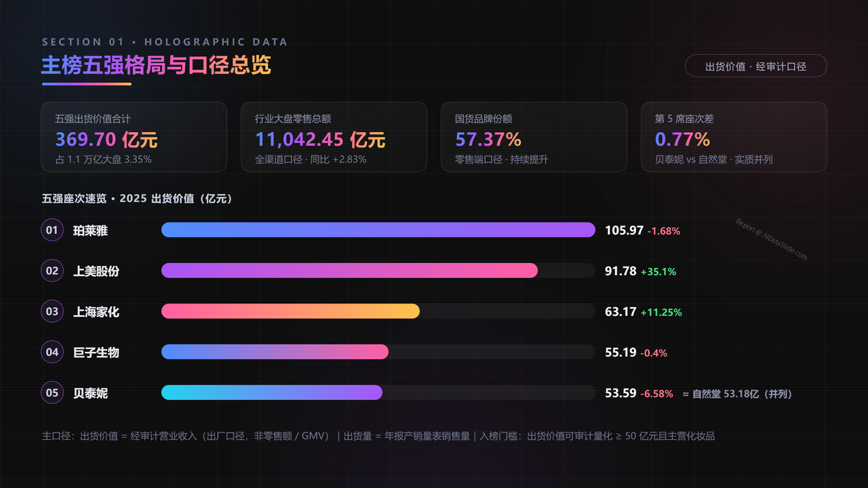Click the brand name "珀莱雅"

[x=90, y=230]
